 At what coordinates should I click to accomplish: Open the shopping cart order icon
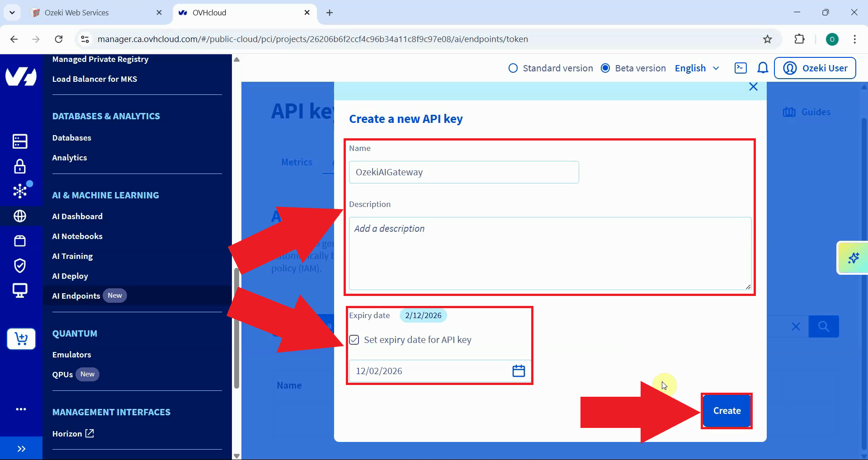[x=21, y=338]
